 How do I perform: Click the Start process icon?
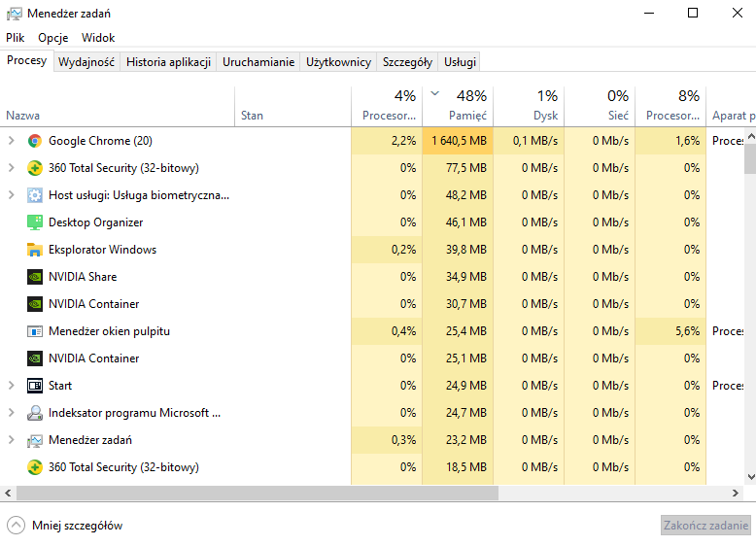[35, 386]
